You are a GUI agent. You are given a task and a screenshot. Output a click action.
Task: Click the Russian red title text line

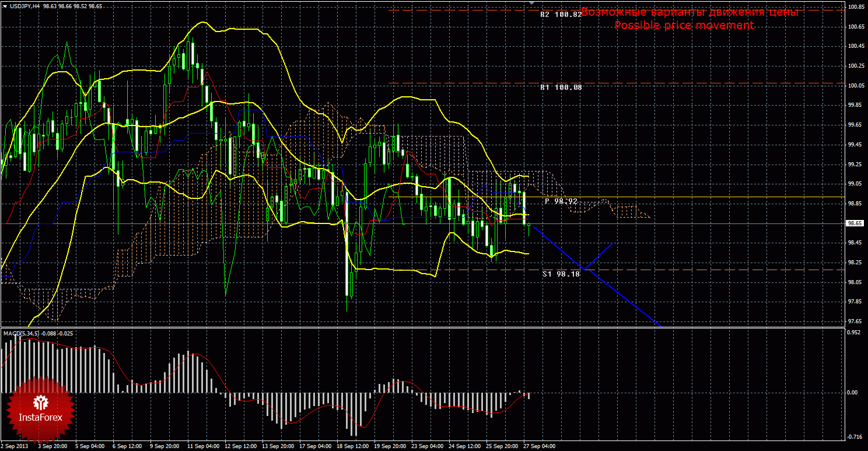point(689,12)
